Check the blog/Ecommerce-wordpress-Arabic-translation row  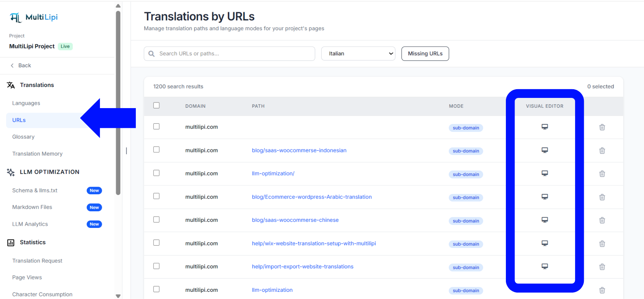156,196
